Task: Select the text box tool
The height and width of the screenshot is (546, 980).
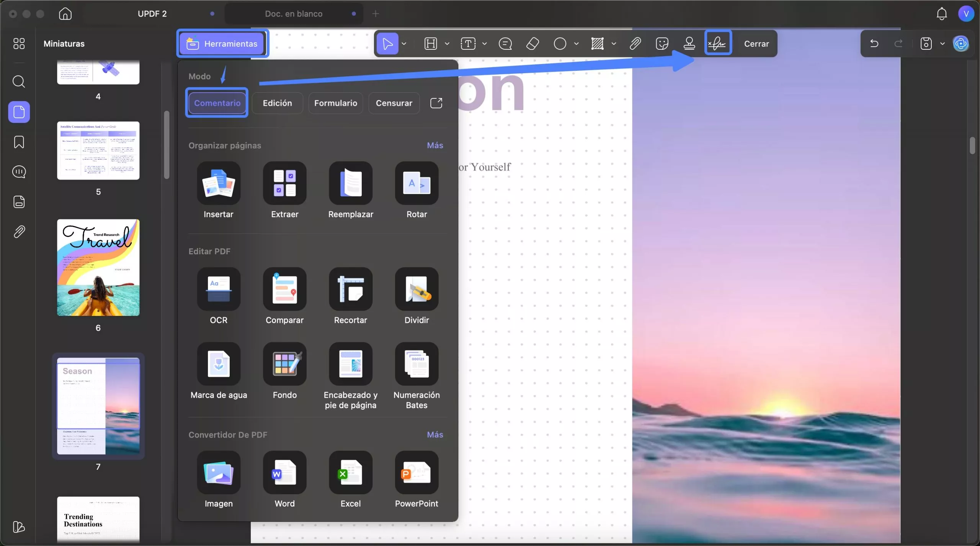Action: click(x=468, y=44)
